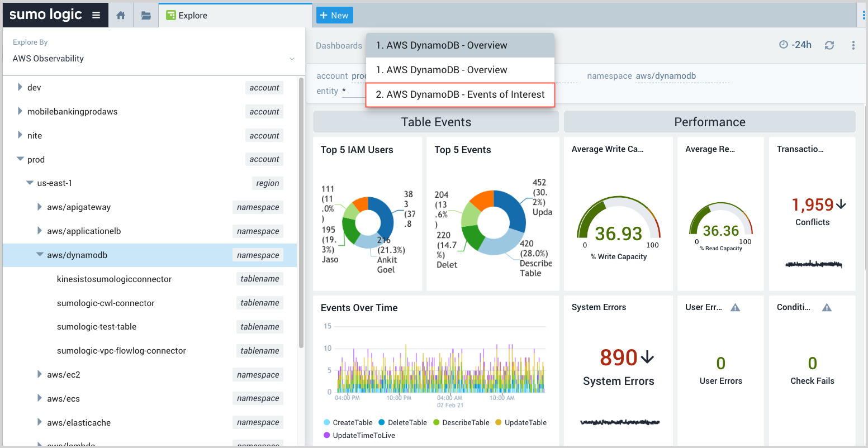Click the Top 5 Events donut chart
Screen dimensions: 868x448
(x=494, y=222)
